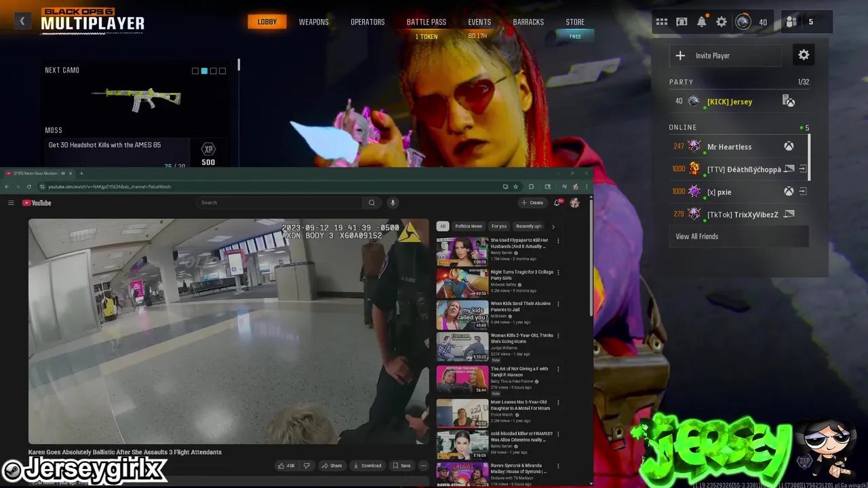Click TrixXyVibezZ player emblem
Viewport: 868px width, 488px height.
(x=694, y=214)
